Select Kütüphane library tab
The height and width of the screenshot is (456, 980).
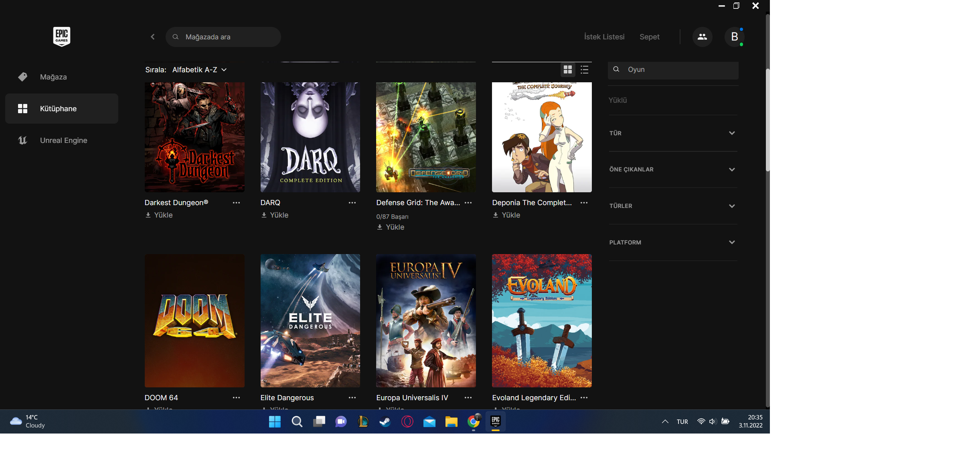(62, 108)
